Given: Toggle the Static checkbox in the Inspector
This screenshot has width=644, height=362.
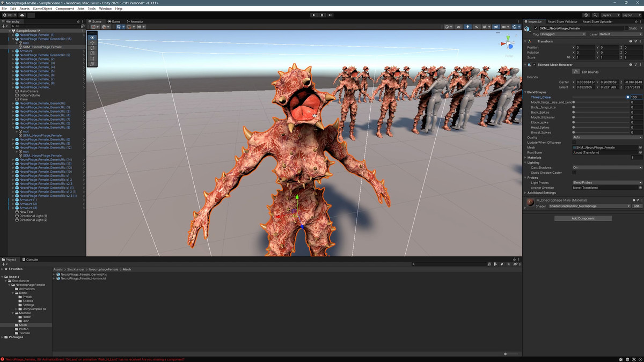Looking at the screenshot, I should click(627, 28).
